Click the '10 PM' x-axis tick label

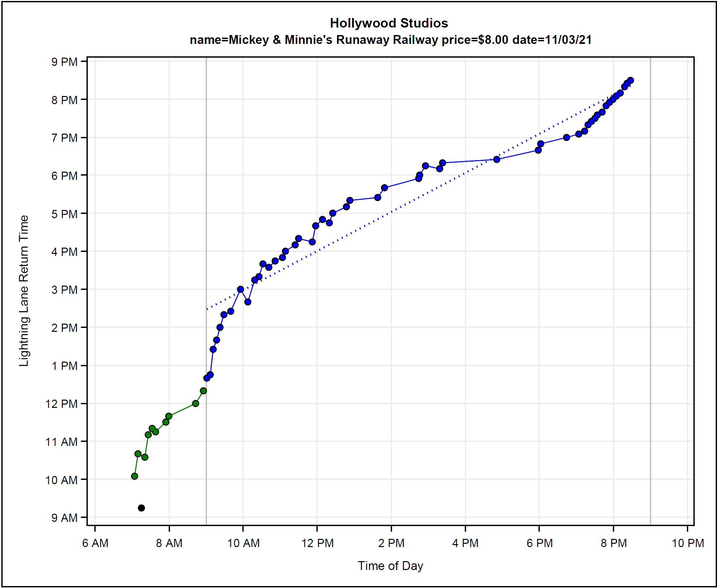pos(688,543)
